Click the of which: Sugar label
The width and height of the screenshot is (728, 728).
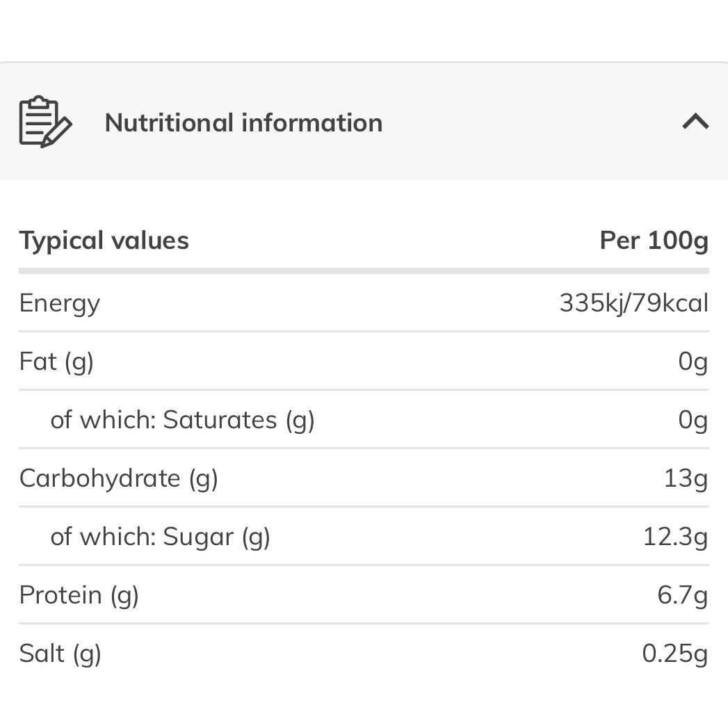160,537
